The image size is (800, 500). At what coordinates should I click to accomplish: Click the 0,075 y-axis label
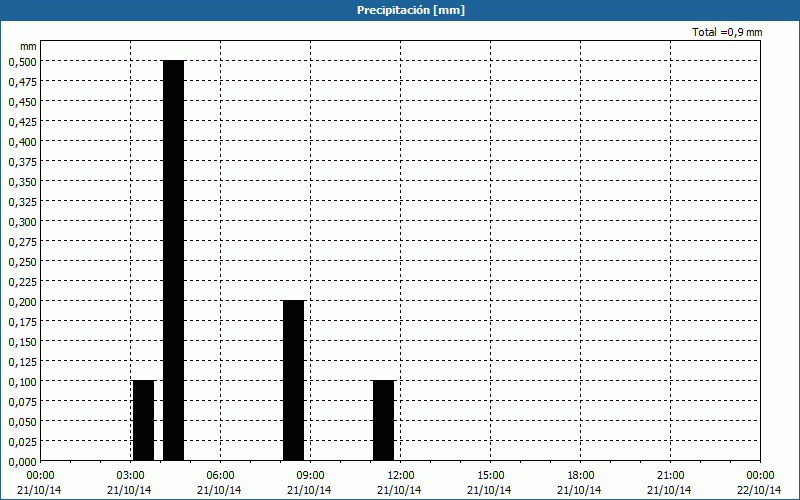[22, 402]
